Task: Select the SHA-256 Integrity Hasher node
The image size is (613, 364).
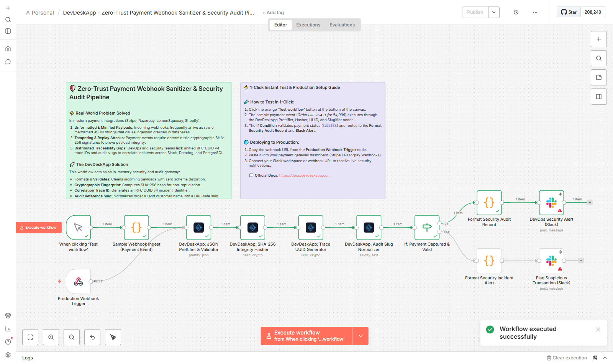Action: point(252,228)
